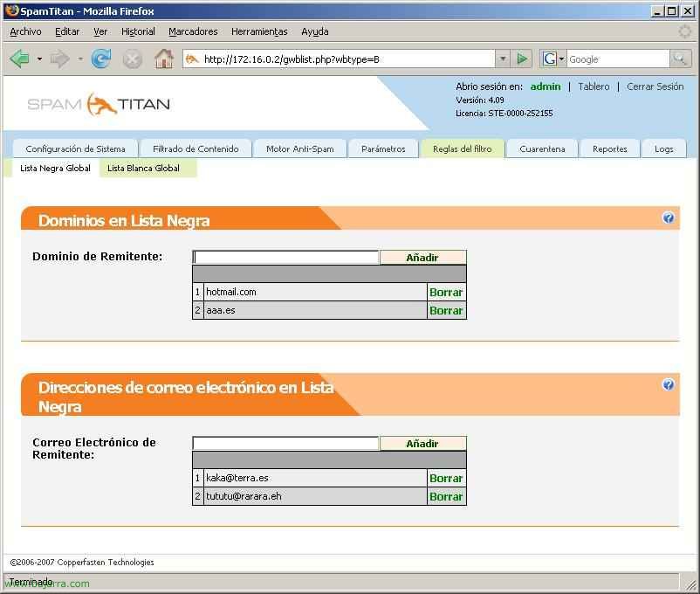Click Borrar for kaka@terra.es

[446, 478]
